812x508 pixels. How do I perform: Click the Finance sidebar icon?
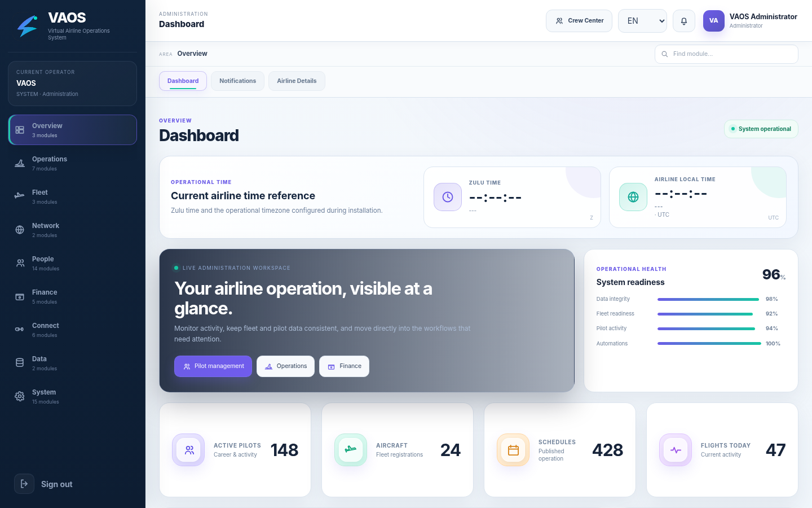click(20, 296)
